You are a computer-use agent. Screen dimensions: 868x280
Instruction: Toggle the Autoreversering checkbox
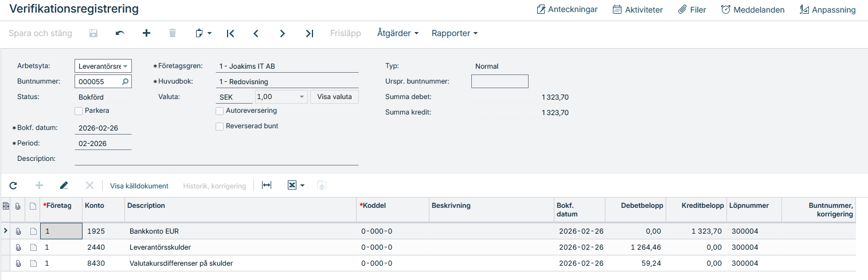pos(220,111)
